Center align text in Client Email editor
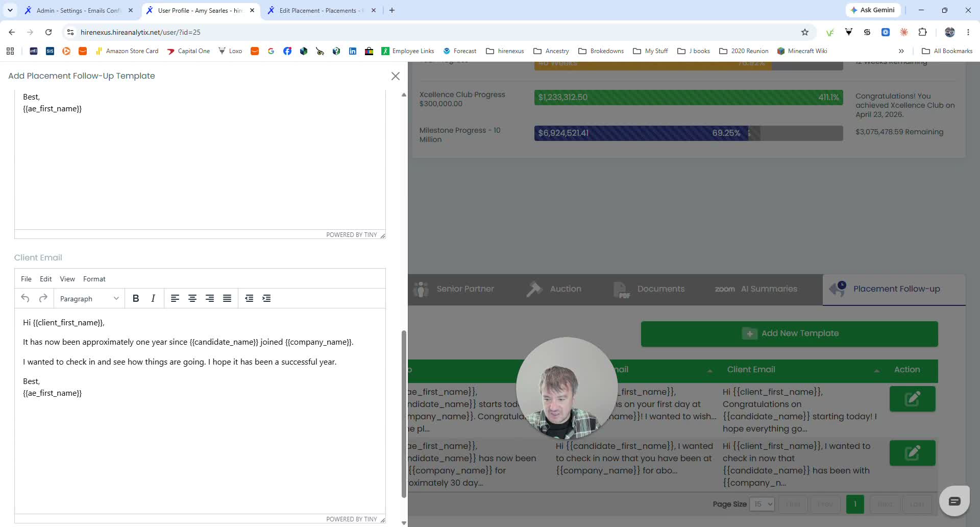 [192, 298]
